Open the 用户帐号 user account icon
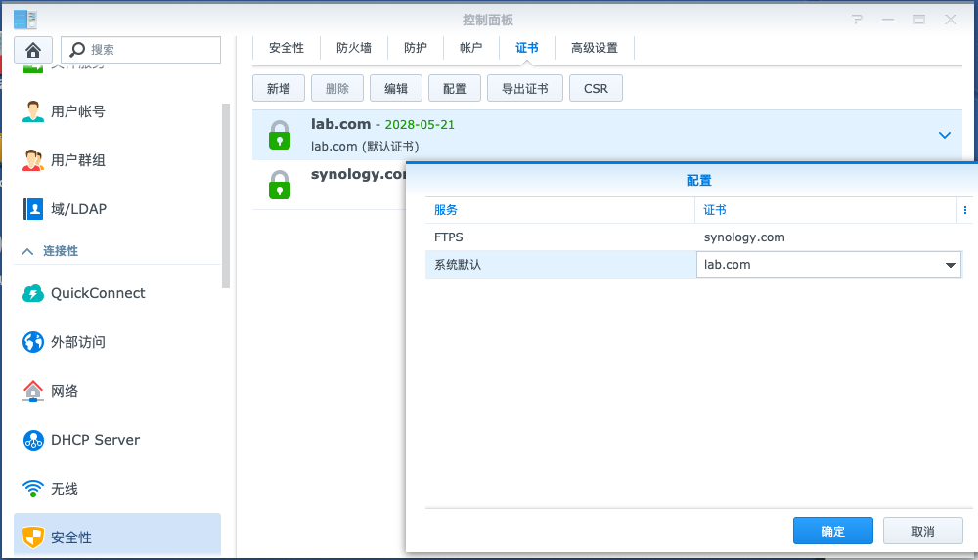 point(33,111)
